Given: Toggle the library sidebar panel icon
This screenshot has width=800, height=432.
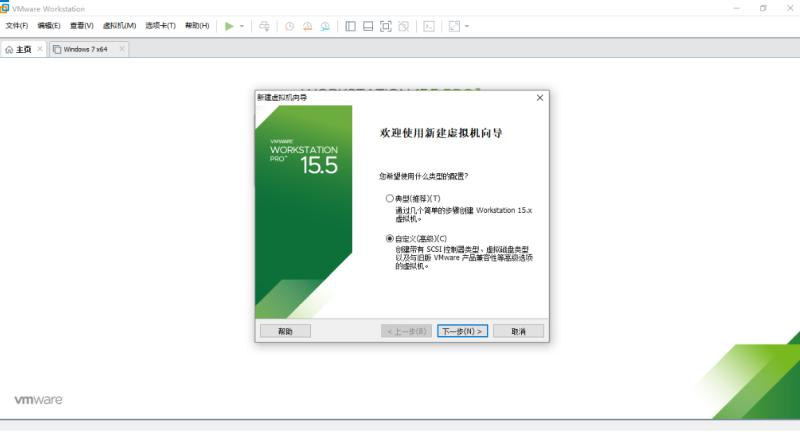Looking at the screenshot, I should click(x=351, y=26).
